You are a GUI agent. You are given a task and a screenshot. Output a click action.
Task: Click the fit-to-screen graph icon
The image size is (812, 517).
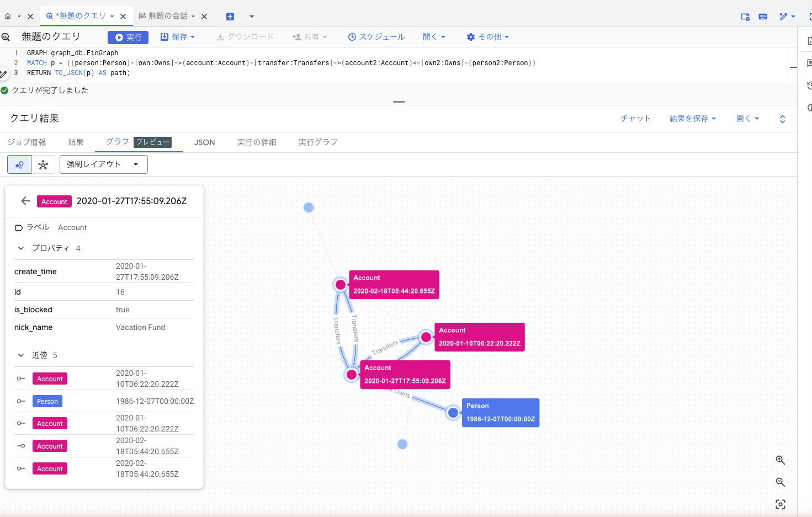781,504
